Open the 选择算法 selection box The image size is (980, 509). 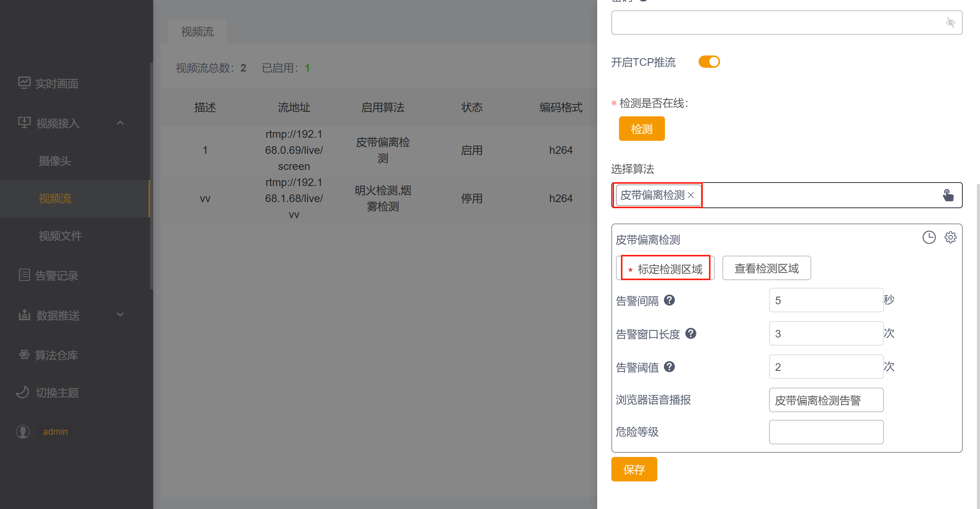787,195
